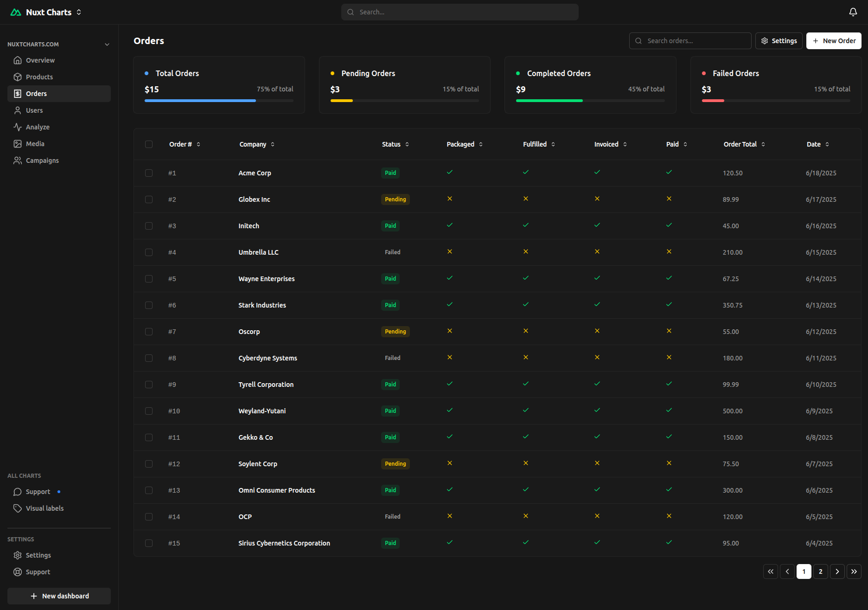Viewport: 868px width, 610px height.
Task: Click the Completed Orders green progress bar
Action: 549,101
